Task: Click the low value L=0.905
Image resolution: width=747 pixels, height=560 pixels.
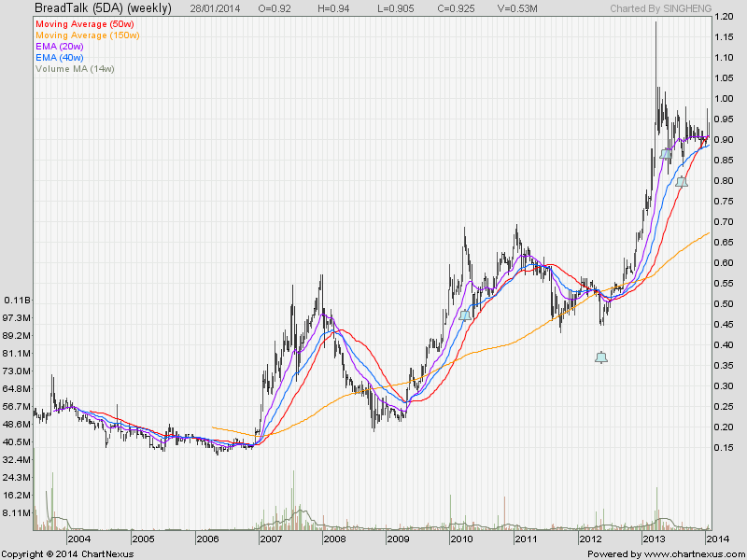Action: (394, 8)
